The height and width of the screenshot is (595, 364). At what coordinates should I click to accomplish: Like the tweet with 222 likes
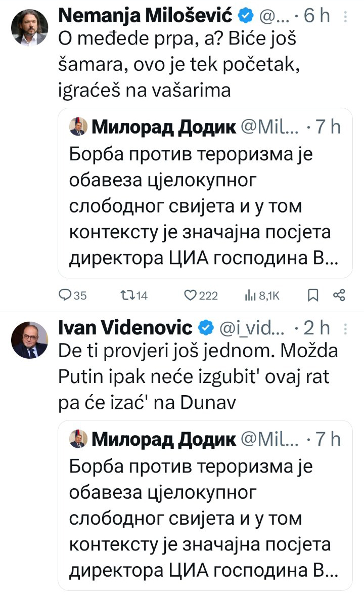191,296
